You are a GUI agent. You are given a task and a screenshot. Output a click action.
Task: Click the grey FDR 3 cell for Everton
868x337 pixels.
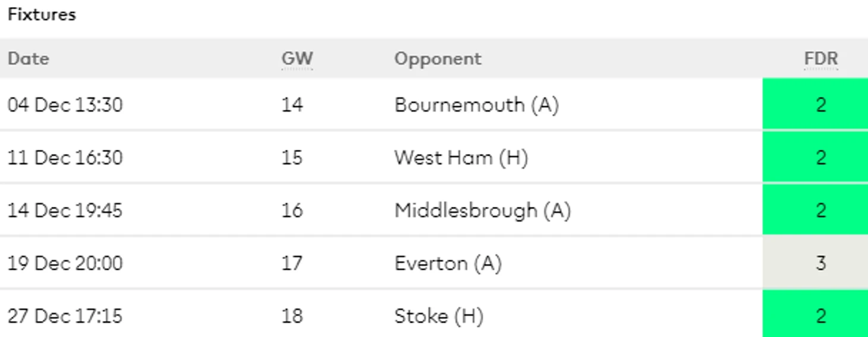coord(815,262)
